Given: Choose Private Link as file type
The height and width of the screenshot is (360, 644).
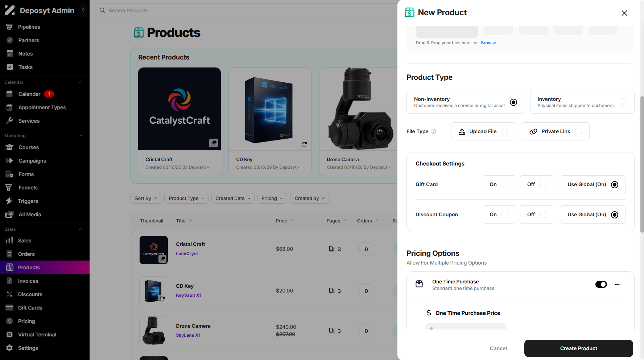Looking at the screenshot, I should click(x=556, y=131).
